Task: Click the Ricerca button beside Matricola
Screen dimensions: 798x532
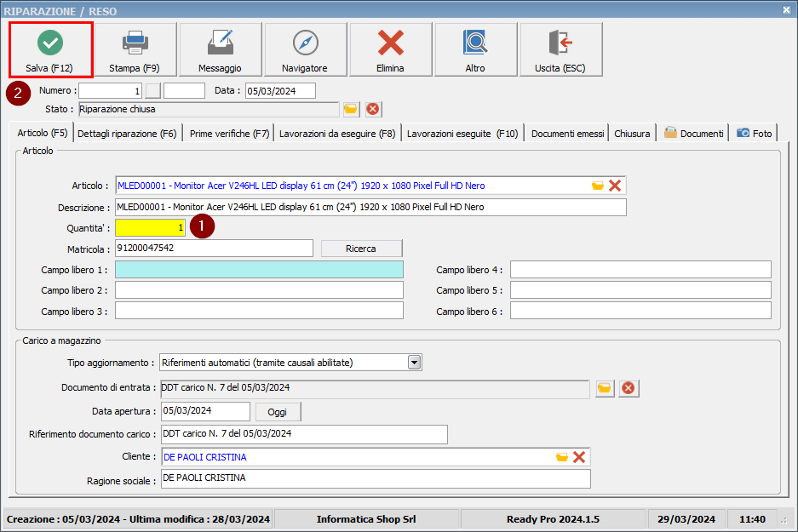Action: tap(361, 249)
